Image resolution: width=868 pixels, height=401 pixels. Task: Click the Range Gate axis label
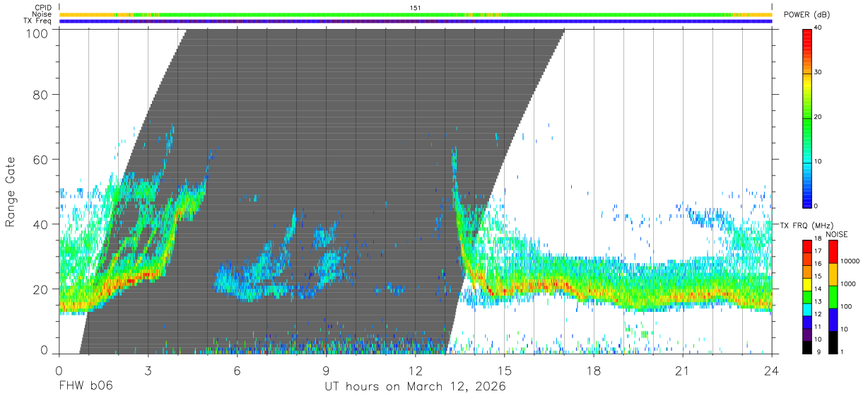coord(11,192)
